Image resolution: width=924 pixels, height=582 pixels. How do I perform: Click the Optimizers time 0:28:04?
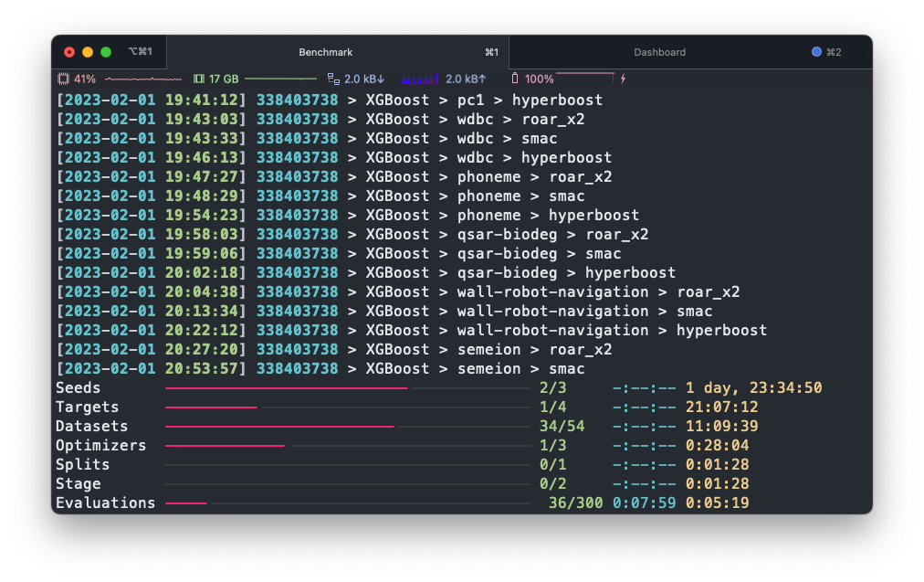tap(717, 445)
